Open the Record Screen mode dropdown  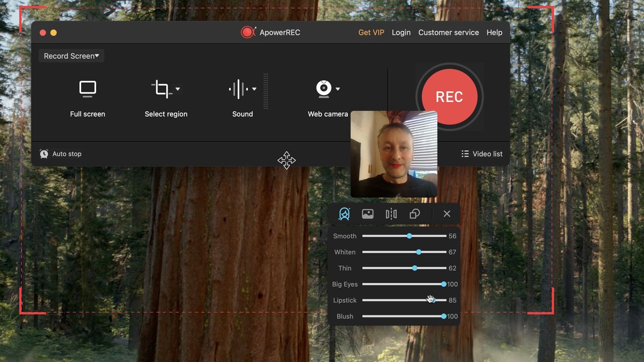pyautogui.click(x=71, y=55)
